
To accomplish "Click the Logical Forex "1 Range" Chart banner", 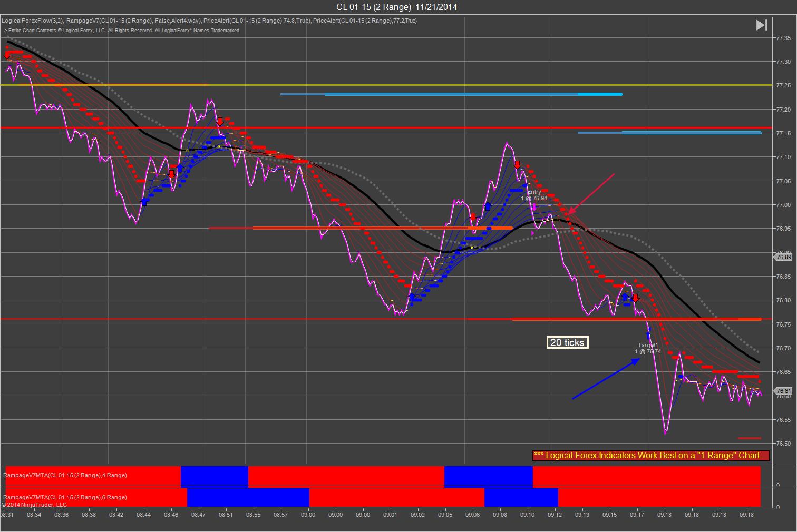I will pyautogui.click(x=650, y=455).
